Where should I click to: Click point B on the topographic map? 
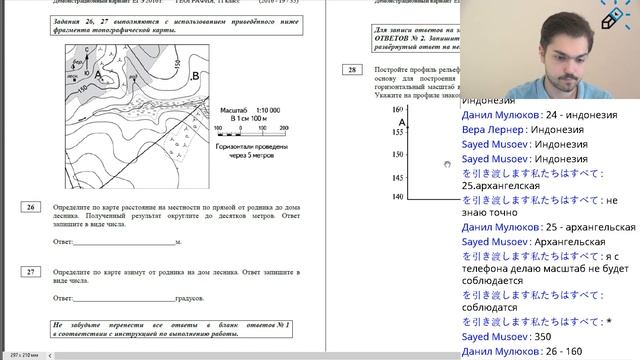[195, 76]
